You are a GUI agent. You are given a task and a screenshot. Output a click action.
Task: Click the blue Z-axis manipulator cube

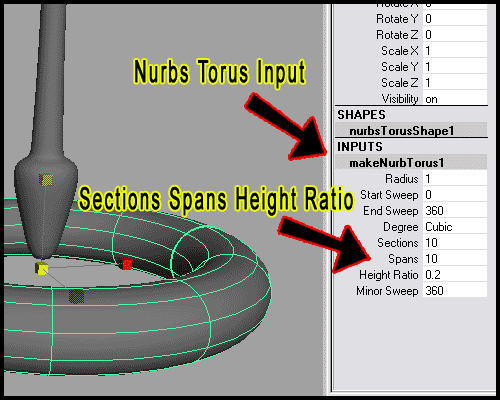pyautogui.click(x=77, y=296)
